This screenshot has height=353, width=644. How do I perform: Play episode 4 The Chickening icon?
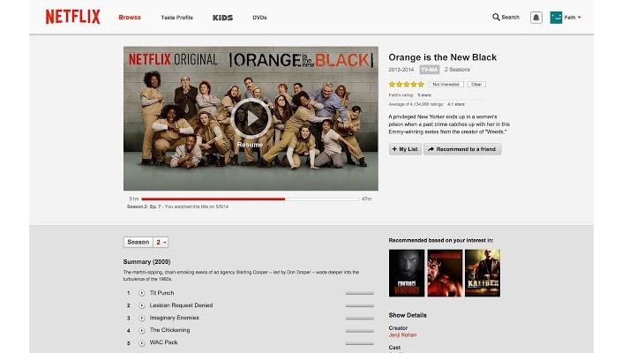(142, 330)
